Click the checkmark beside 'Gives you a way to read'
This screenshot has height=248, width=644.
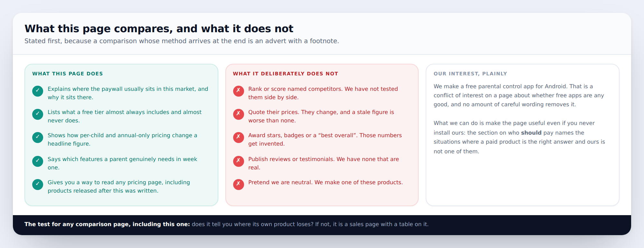coord(38,185)
